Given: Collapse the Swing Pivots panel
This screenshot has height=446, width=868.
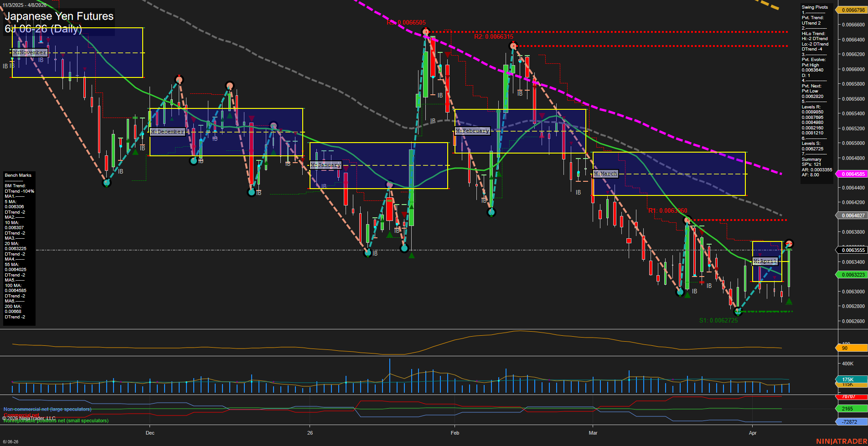Looking at the screenshot, I should pos(815,7).
